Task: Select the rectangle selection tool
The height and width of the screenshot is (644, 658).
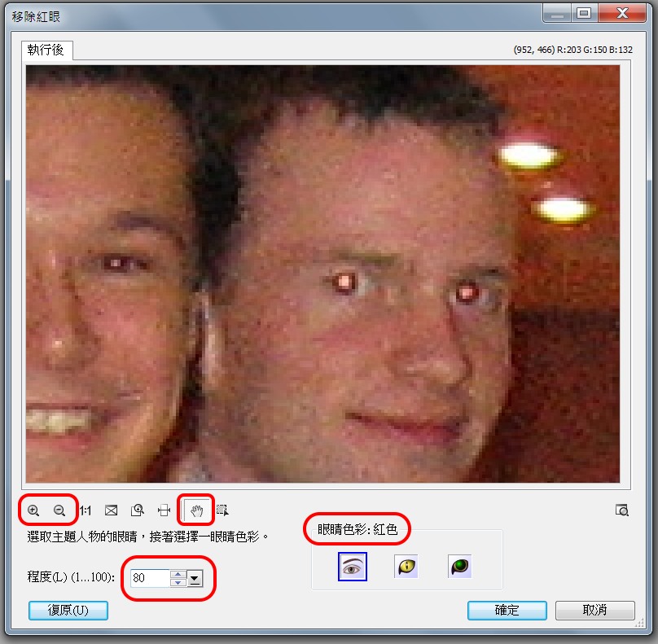Action: [x=222, y=510]
